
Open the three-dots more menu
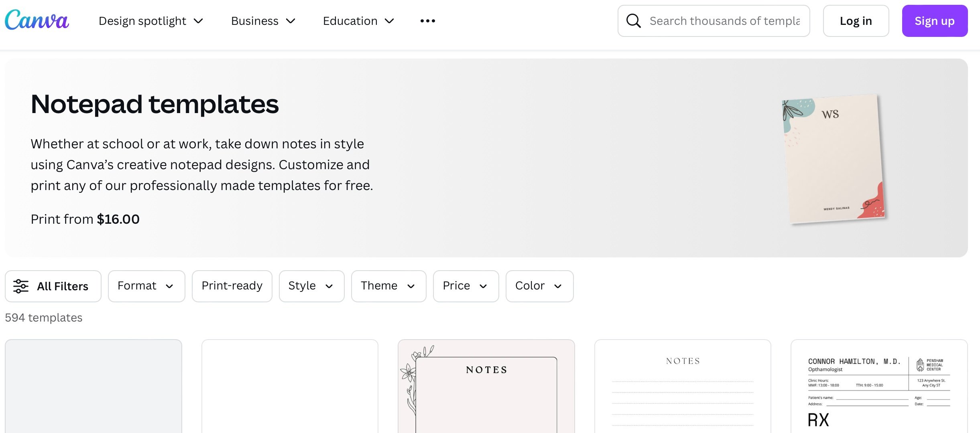point(427,21)
